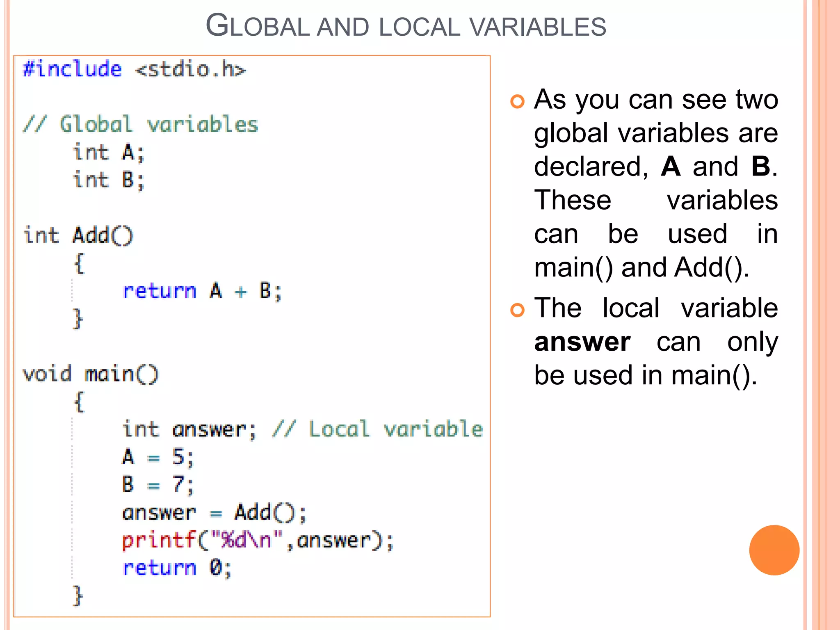Click the "answer = Add();" line
This screenshot has height=630, width=840.
point(214,513)
